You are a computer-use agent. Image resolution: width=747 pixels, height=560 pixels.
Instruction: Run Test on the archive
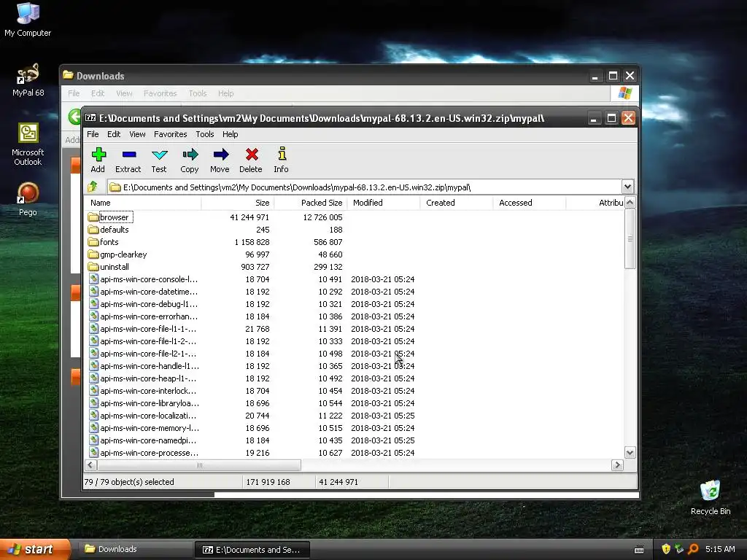click(x=159, y=160)
